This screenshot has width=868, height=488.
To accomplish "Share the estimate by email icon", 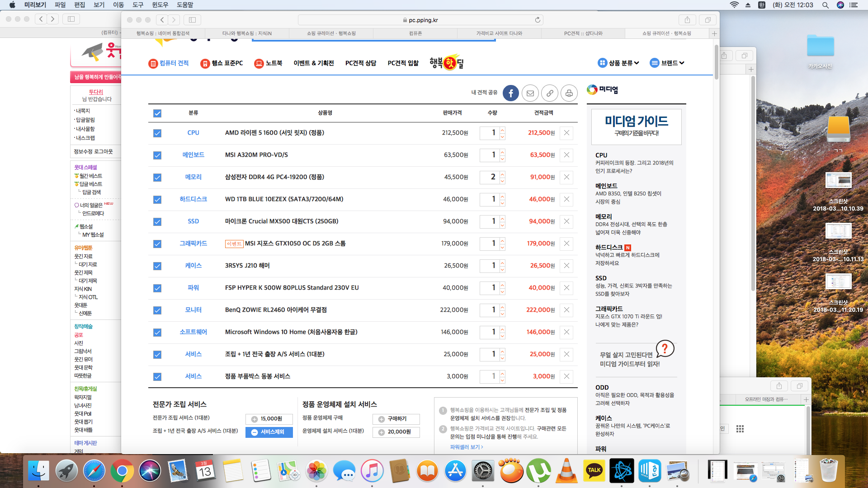I will click(x=530, y=93).
